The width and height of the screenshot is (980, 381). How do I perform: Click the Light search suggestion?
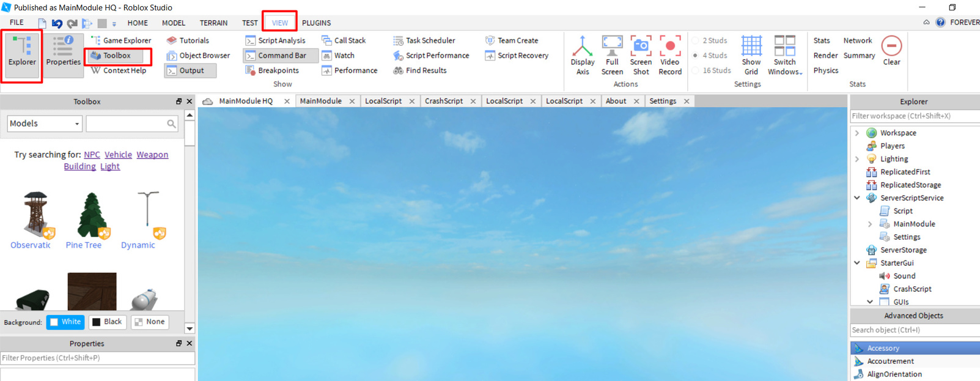click(110, 166)
